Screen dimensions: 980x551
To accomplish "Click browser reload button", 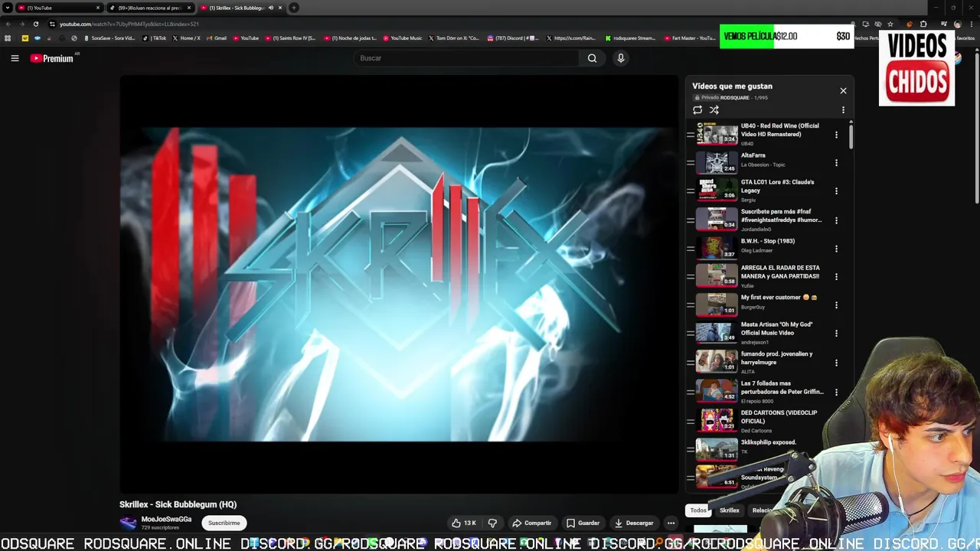I will pyautogui.click(x=35, y=24).
